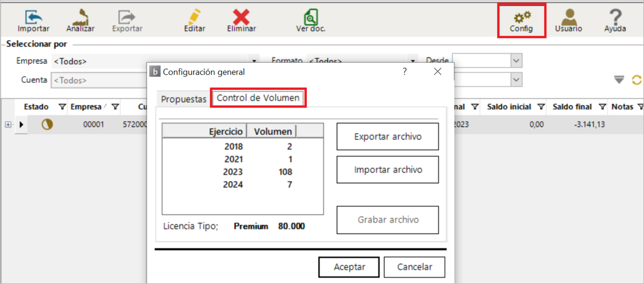Screen dimensions: 644x284
Task: Open the Cuenta combo box
Action: [99, 81]
